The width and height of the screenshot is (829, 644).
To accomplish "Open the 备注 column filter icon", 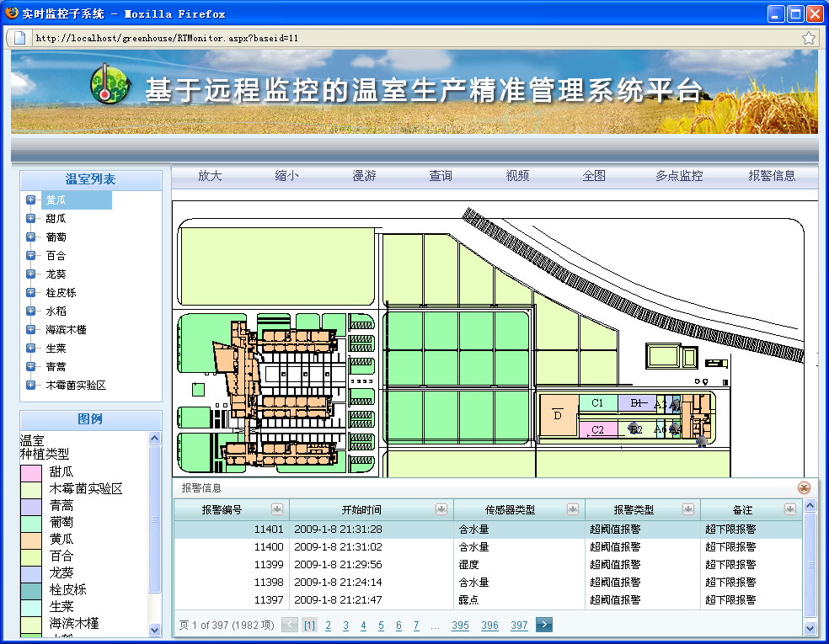I will 789,509.
